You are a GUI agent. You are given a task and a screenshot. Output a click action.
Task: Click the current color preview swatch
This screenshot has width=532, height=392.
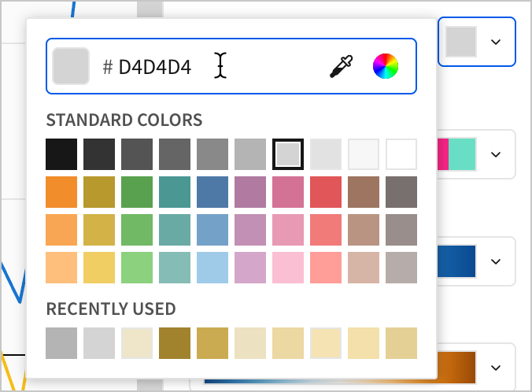point(70,67)
